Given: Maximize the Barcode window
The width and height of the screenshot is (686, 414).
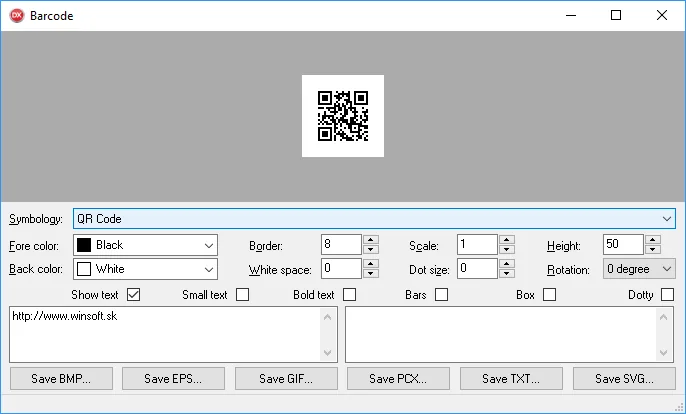Looking at the screenshot, I should click(x=616, y=15).
